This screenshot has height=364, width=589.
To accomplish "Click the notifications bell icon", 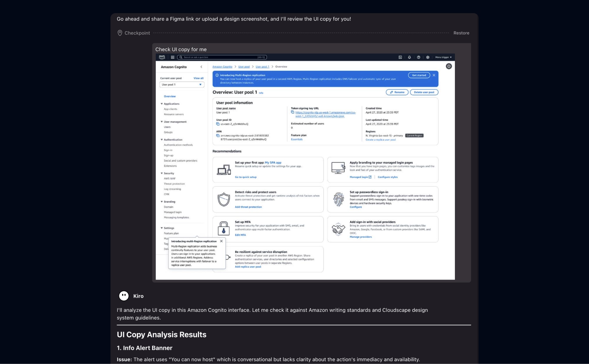I will [409, 57].
